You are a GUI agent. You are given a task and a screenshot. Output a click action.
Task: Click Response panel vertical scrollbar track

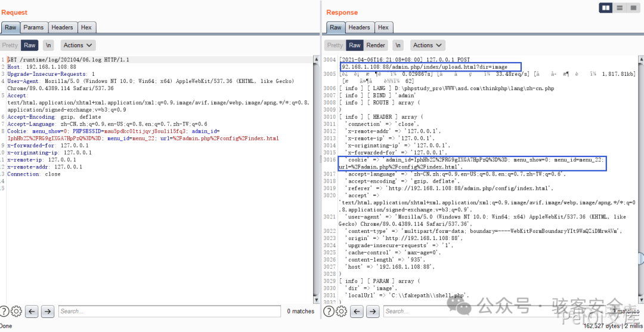pos(641,180)
